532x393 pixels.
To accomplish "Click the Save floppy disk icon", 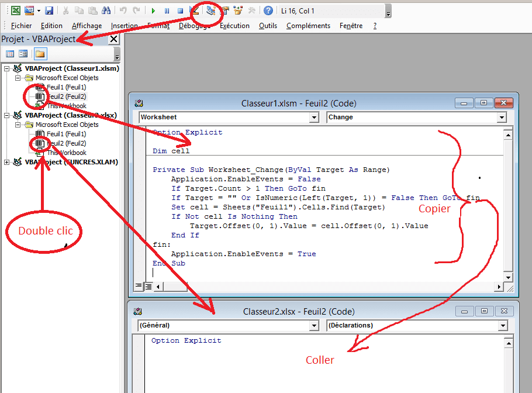I will [49, 11].
